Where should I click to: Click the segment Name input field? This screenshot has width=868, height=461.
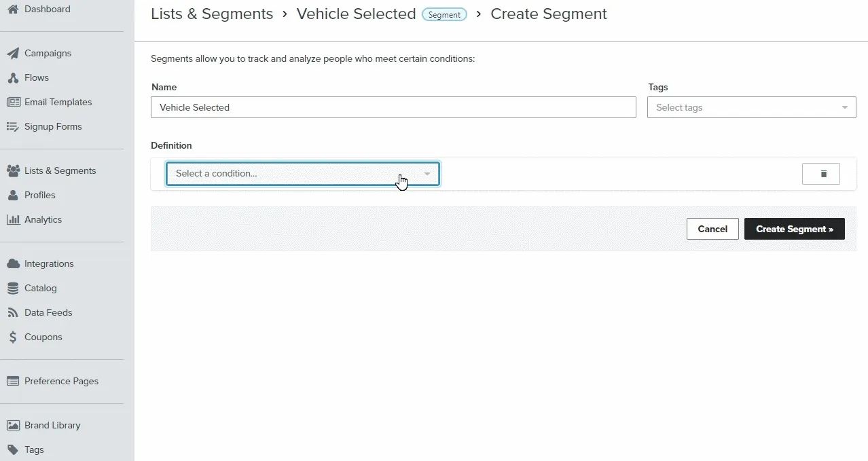click(393, 107)
